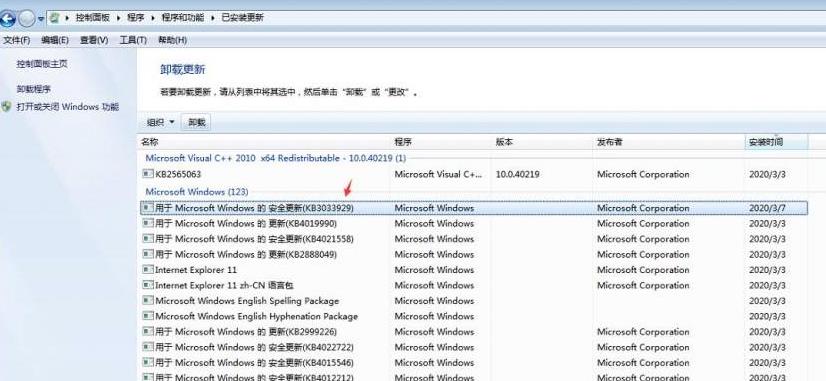The width and height of the screenshot is (826, 381).
Task: Open 打开或关闭 Windows 功能 link
Action: coord(67,107)
